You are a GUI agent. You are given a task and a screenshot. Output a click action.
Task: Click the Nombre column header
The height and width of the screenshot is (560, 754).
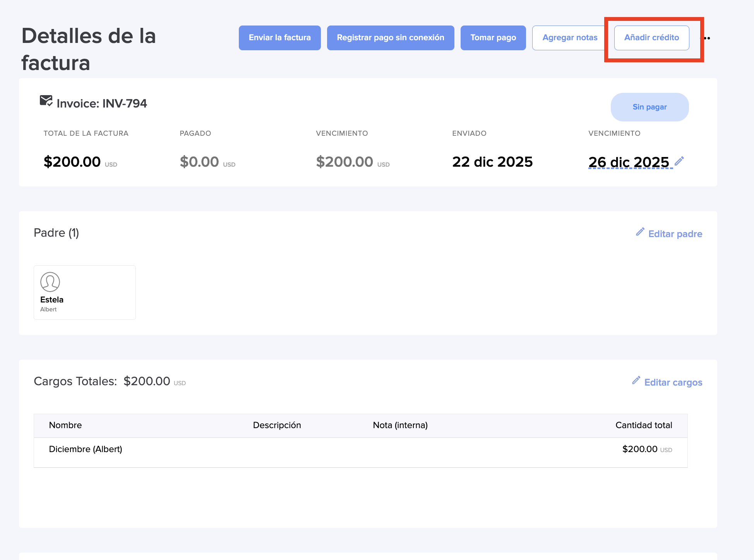tap(65, 425)
